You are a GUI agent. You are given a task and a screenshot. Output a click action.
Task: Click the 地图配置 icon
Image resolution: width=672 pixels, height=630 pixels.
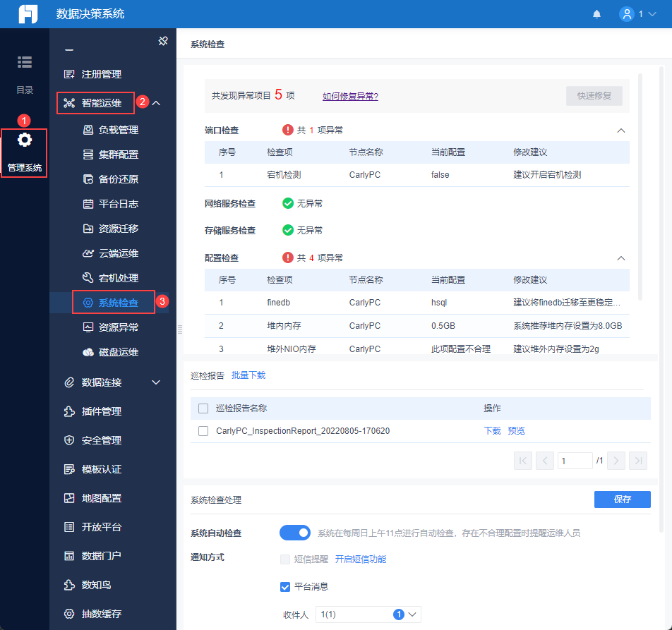(69, 498)
